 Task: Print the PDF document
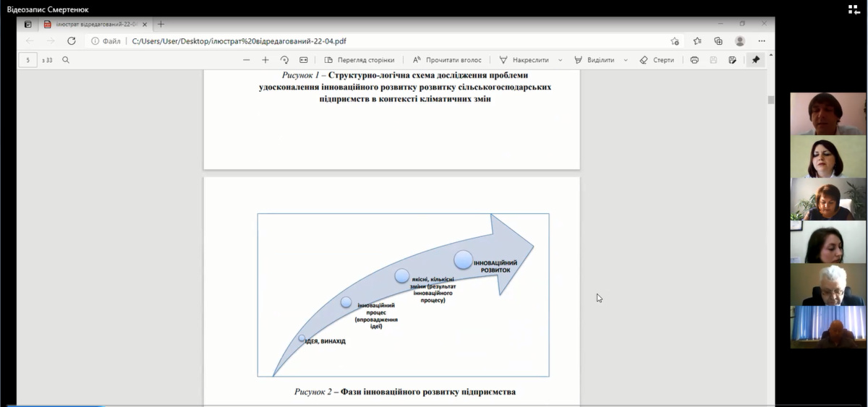[694, 60]
